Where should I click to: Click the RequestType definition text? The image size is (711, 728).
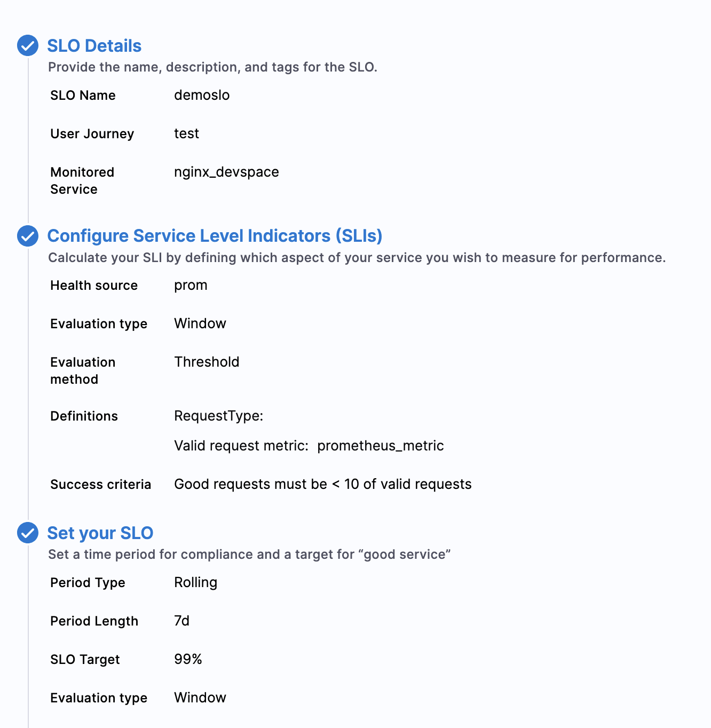pos(218,416)
